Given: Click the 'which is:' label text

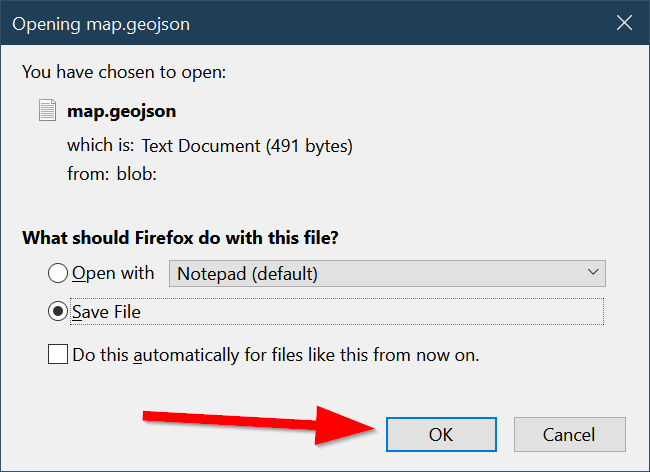Looking at the screenshot, I should (101, 146).
